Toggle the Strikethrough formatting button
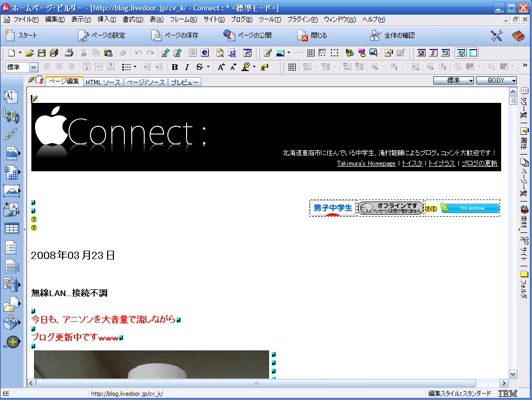Viewport: 532px width, 400px height. (x=200, y=67)
